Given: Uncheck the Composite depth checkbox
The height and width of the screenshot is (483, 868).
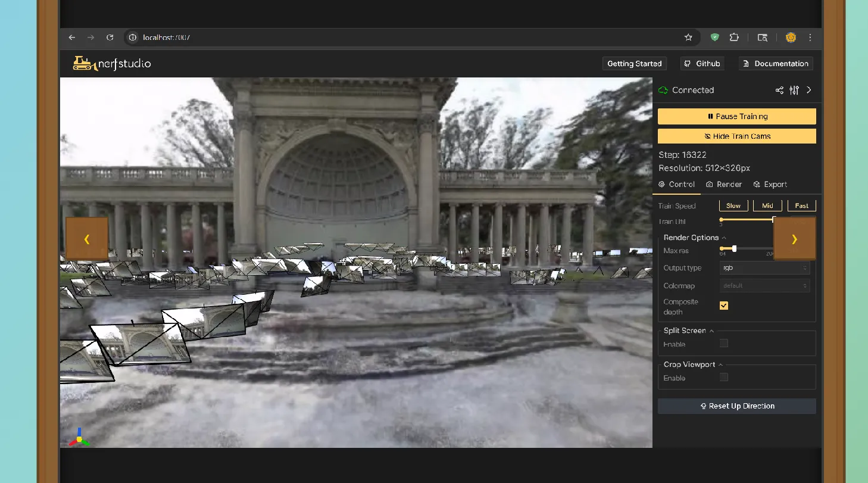Looking at the screenshot, I should 723,305.
